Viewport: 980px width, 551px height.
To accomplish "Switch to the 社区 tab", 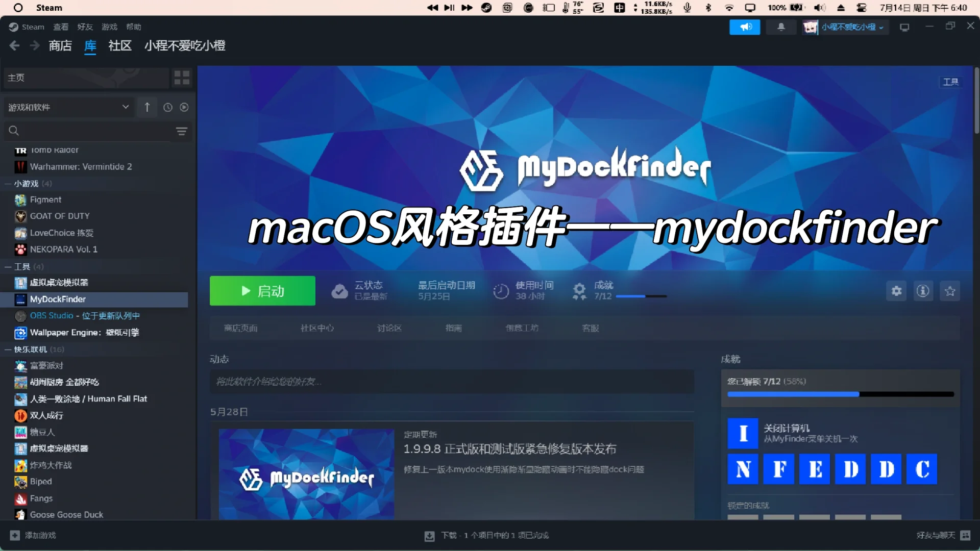I will [x=119, y=46].
